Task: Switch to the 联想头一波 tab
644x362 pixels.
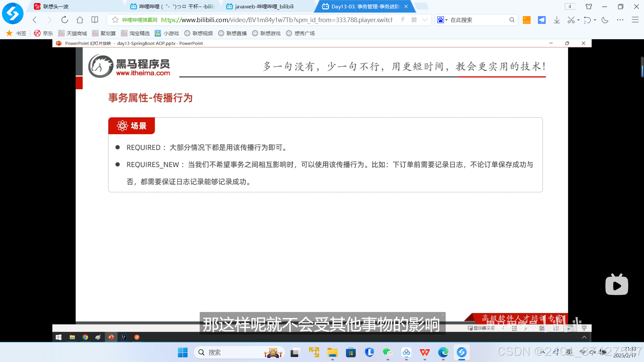Action: 77,6
